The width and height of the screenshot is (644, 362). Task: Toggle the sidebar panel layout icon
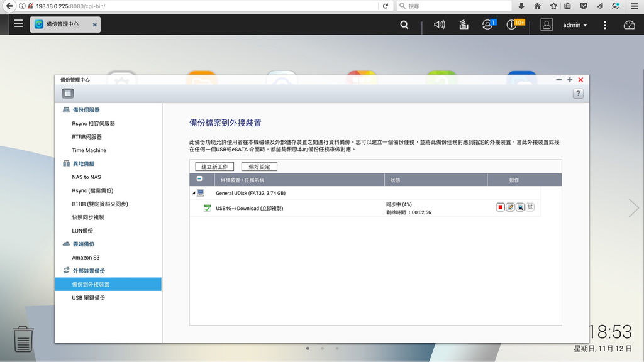tap(68, 94)
